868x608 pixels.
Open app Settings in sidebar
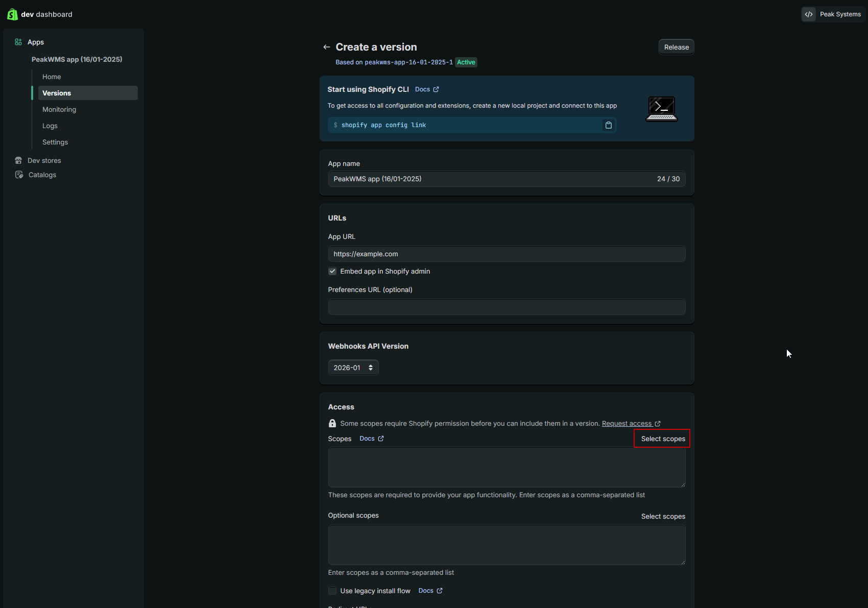(x=55, y=142)
